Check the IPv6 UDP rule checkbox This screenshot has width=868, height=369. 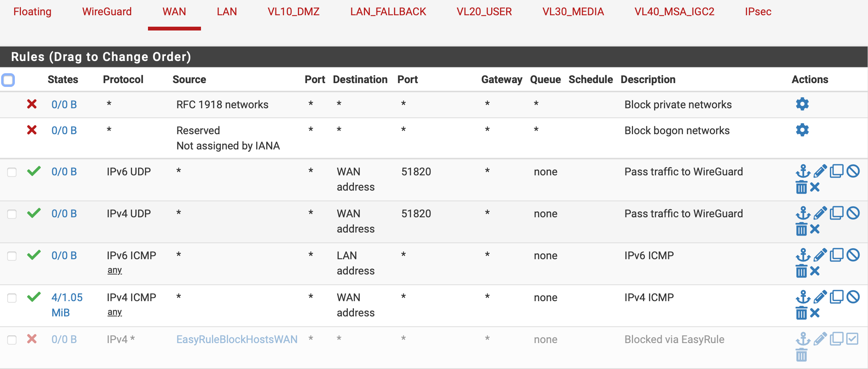12,172
